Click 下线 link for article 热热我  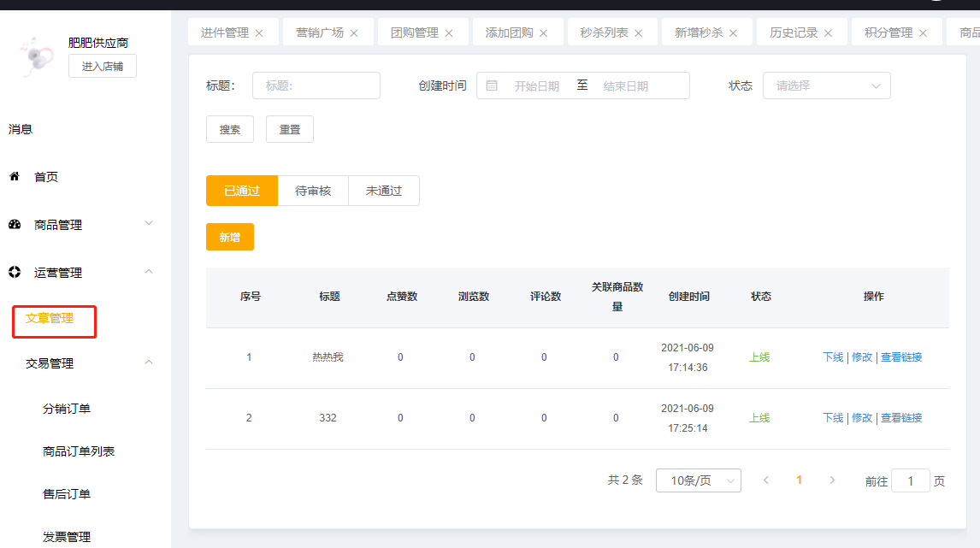click(x=832, y=357)
